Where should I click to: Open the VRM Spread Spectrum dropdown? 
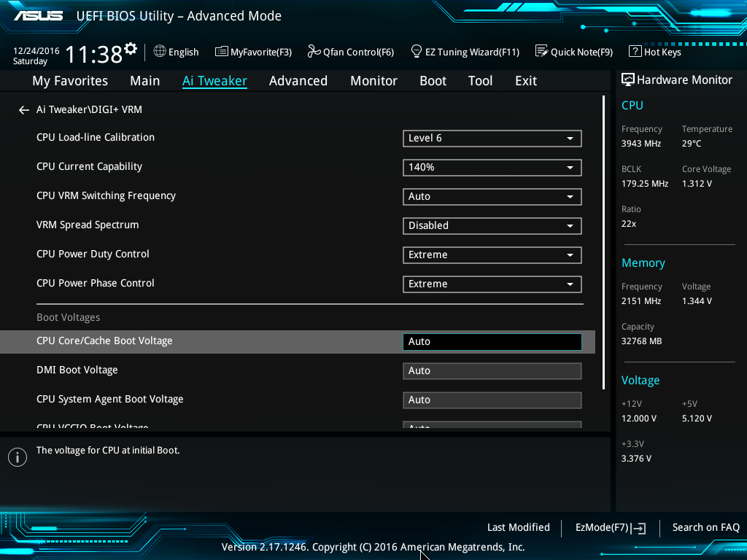492,226
